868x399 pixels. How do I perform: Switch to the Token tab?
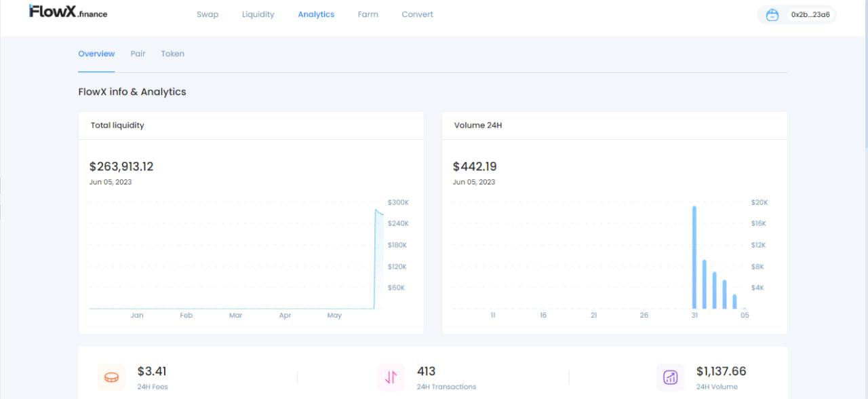point(173,54)
